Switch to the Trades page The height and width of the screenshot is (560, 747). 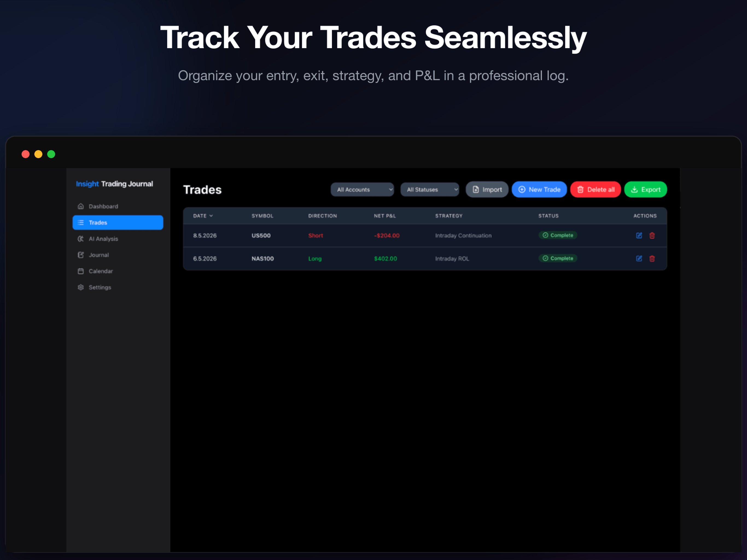(x=118, y=223)
